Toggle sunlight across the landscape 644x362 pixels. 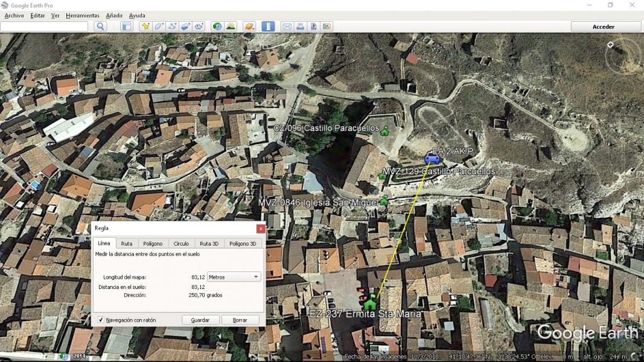click(x=231, y=27)
